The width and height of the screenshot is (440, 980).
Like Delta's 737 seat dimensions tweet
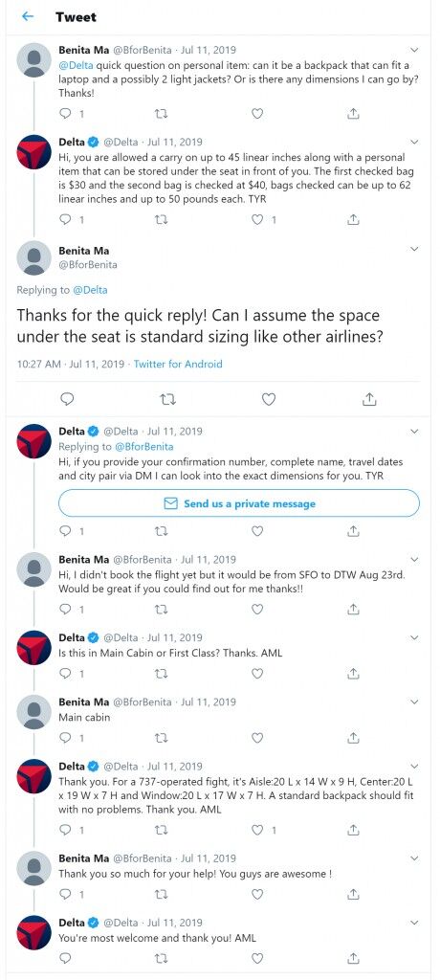[x=257, y=830]
